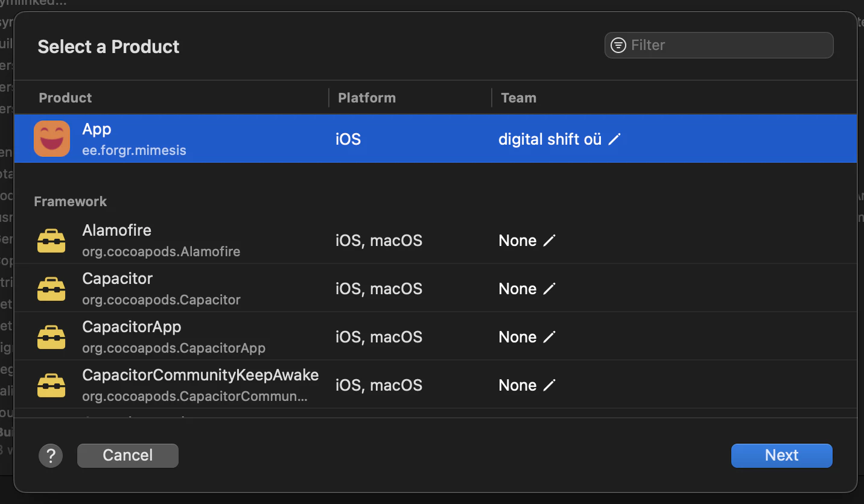Click the pencil icon for CapacitorCommunityKeepAwake
The width and height of the screenshot is (864, 504).
(x=550, y=385)
